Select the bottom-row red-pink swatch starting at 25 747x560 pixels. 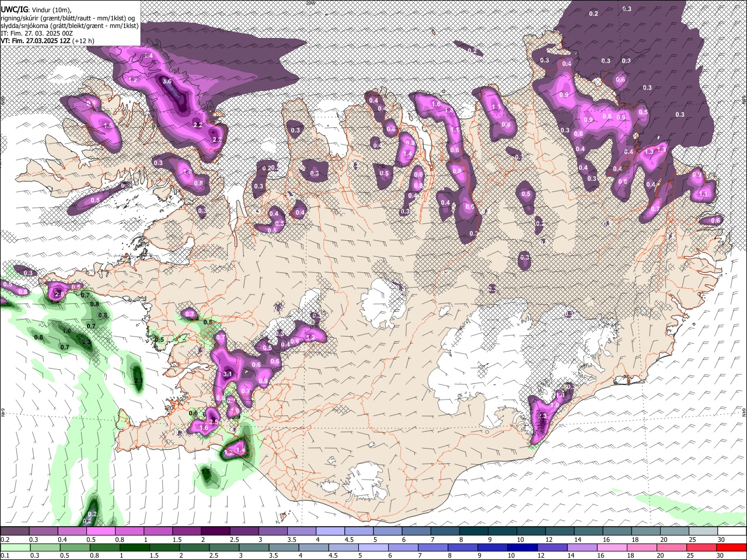(x=701, y=548)
